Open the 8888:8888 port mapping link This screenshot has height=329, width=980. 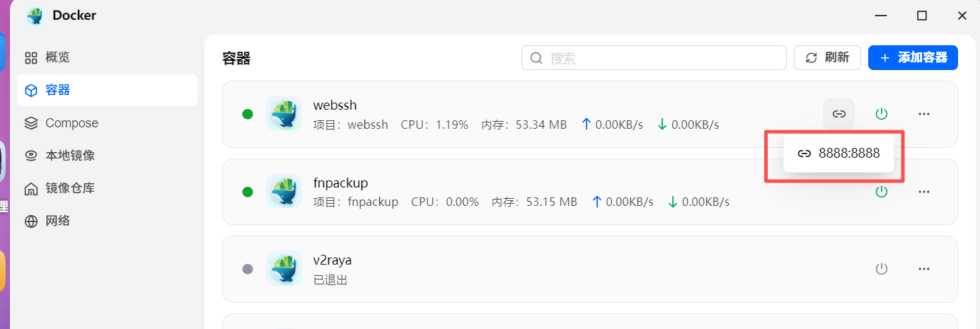coord(838,154)
